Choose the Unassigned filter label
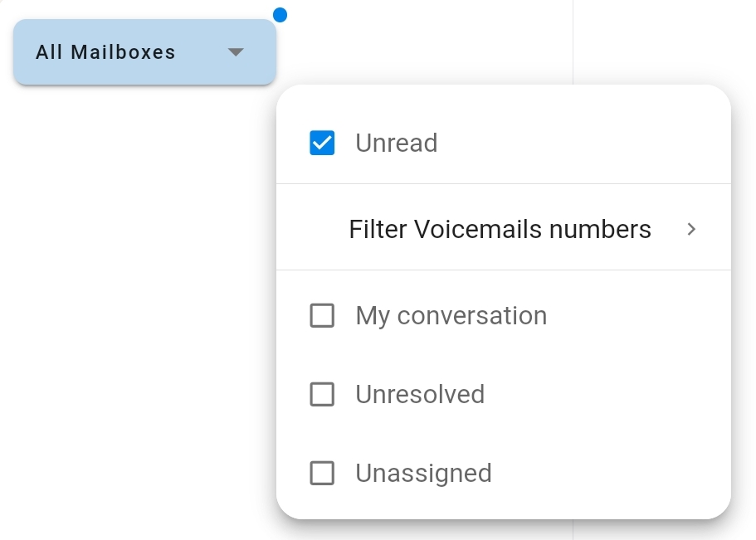 point(423,474)
